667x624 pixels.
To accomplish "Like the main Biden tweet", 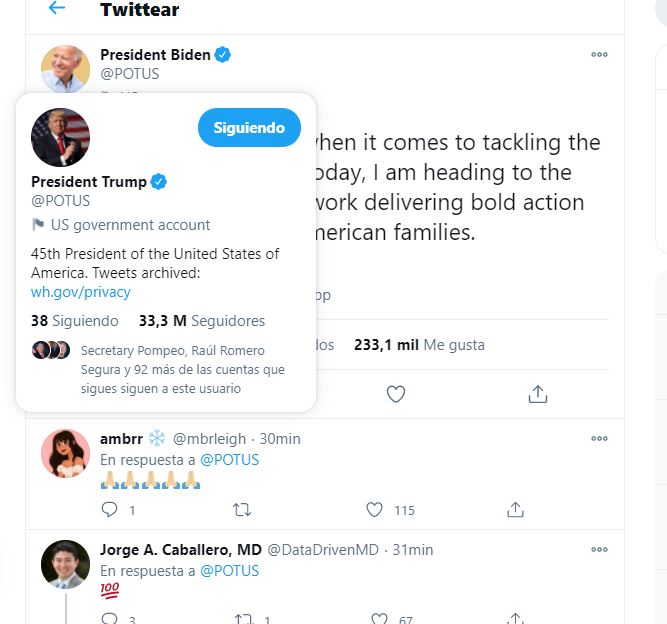I will point(396,394).
